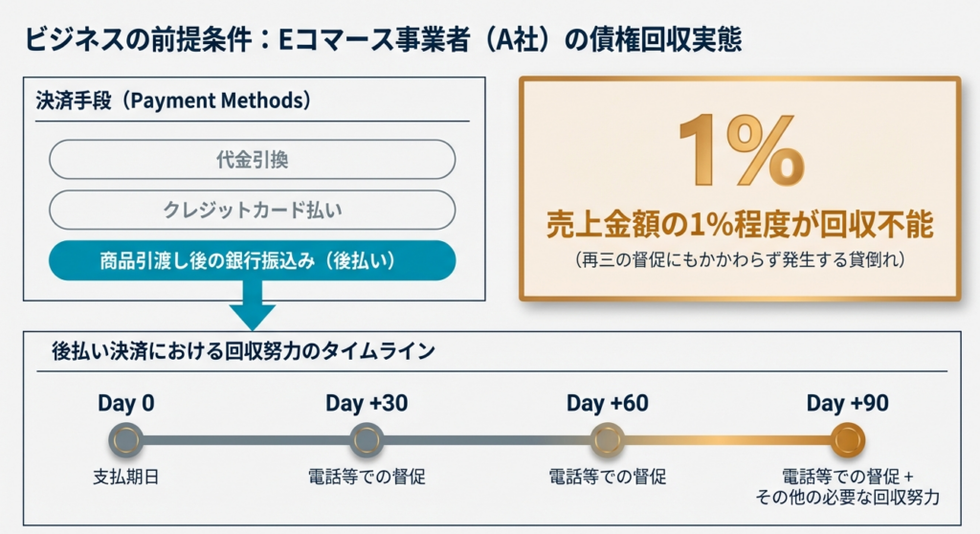
Task: Click the 後払い決済における回収努力のタイムライン heading
Action: (x=243, y=350)
